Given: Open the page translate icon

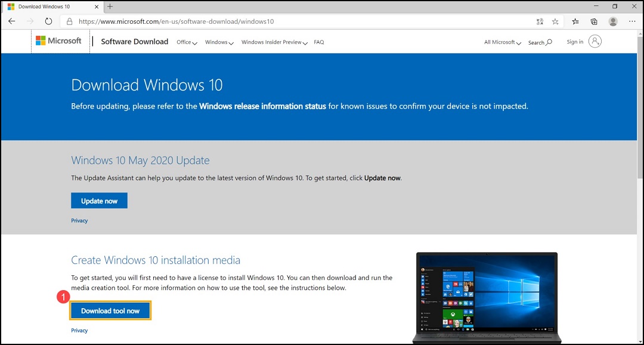Looking at the screenshot, I should pyautogui.click(x=540, y=21).
